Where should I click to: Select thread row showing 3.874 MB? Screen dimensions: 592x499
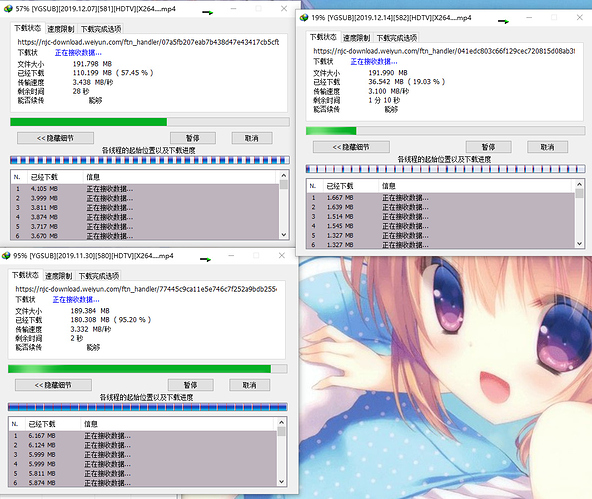coord(146,217)
